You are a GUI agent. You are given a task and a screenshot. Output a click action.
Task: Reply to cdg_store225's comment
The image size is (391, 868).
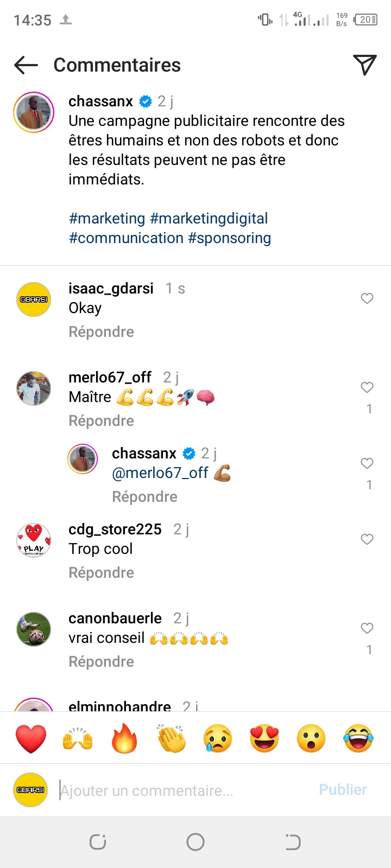pyautogui.click(x=101, y=573)
